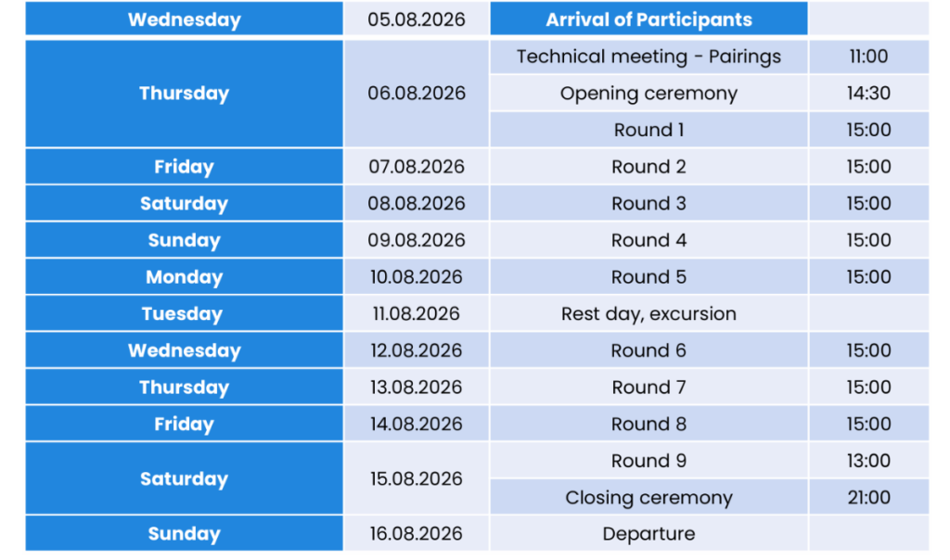Screen dimensions: 950x560
Task: Click the first Friday header cell
Action: 185,167
